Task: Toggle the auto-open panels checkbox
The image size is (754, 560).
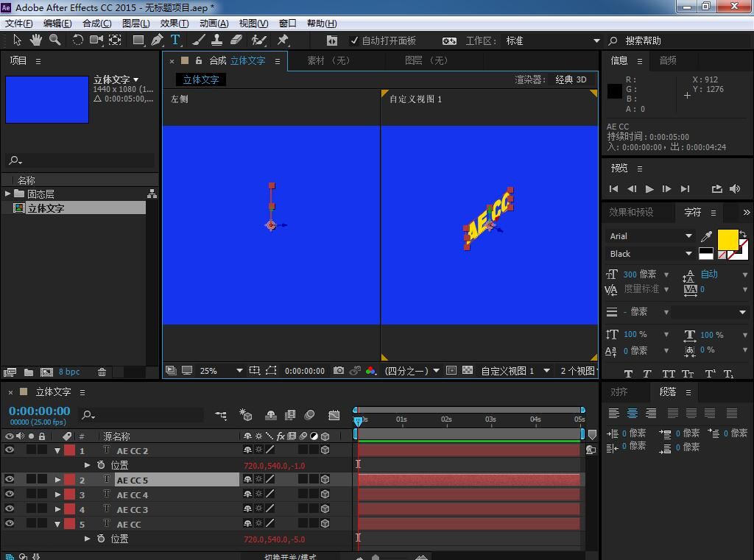Action: pyautogui.click(x=354, y=41)
